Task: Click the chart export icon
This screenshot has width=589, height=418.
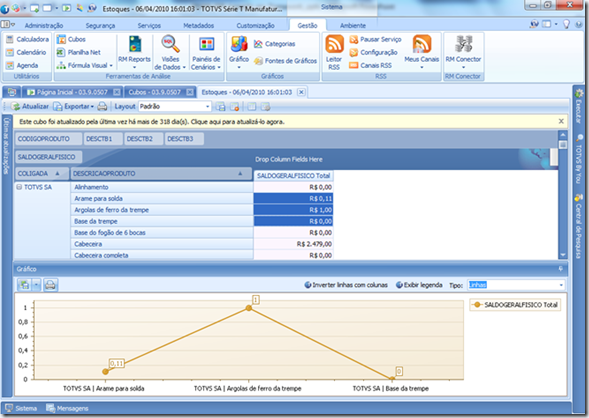Action: pyautogui.click(x=24, y=285)
